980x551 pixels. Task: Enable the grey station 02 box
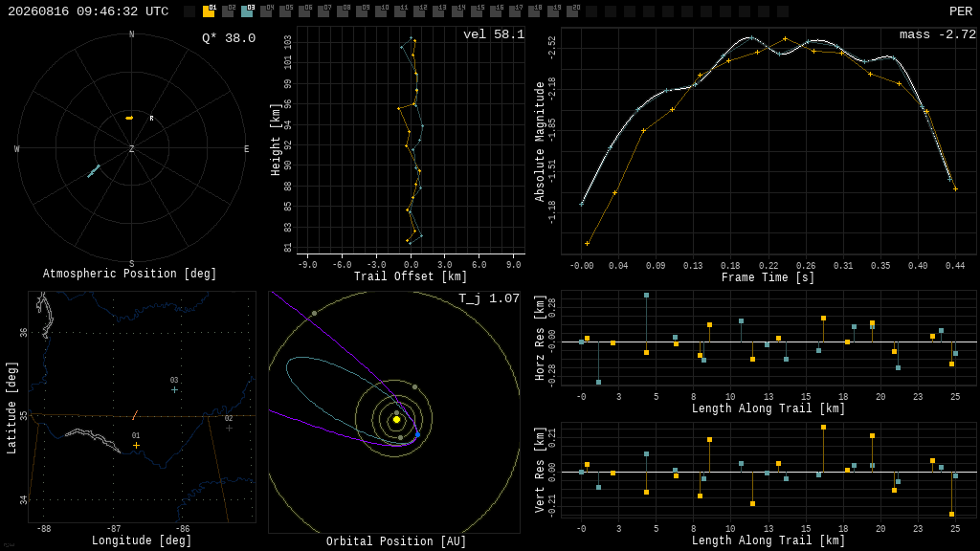(x=228, y=11)
